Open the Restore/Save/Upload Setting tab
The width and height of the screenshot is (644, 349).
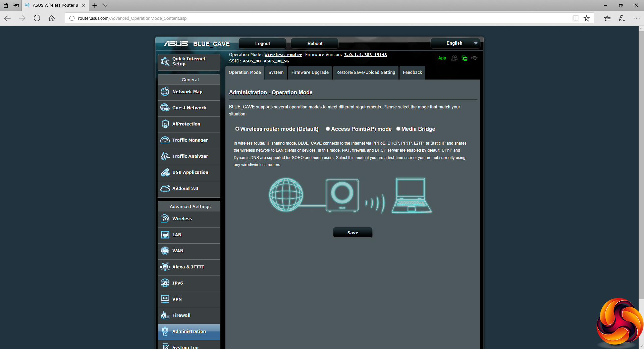(x=366, y=72)
